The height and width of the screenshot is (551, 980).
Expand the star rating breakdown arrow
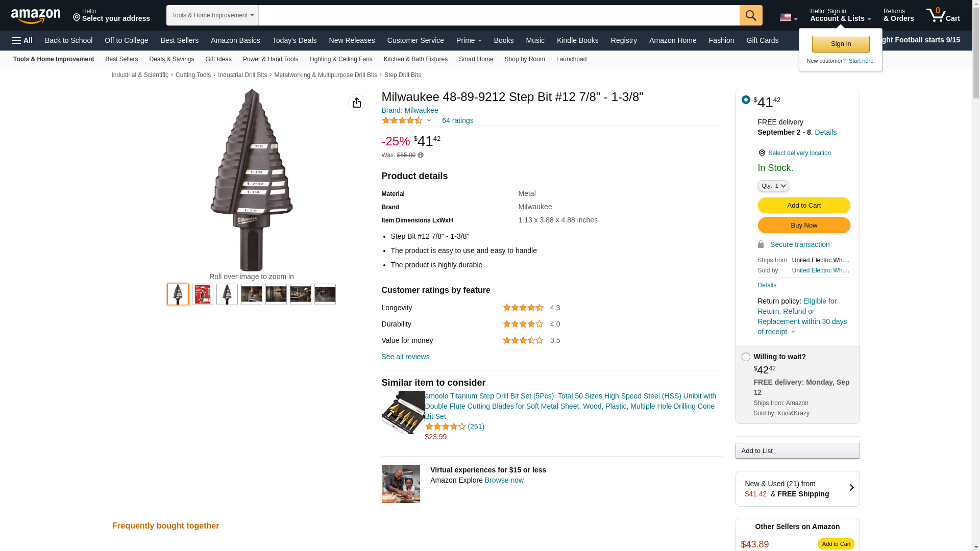point(429,121)
